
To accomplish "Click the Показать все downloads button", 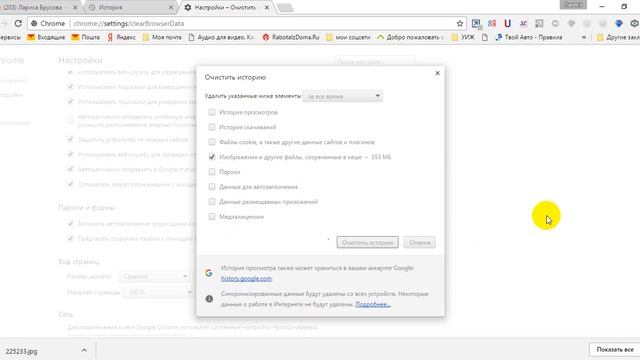I will 615,349.
